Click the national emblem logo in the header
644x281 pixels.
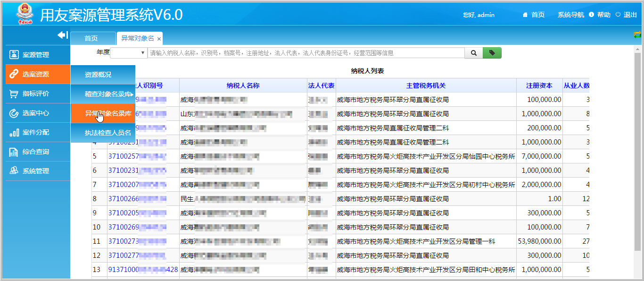click(x=25, y=14)
